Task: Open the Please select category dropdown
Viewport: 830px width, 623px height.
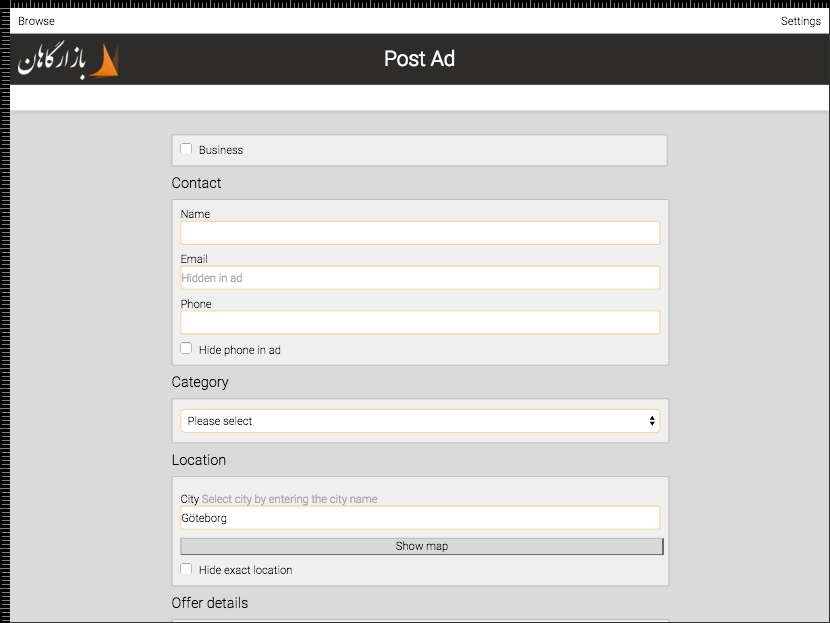Action: pyautogui.click(x=419, y=421)
